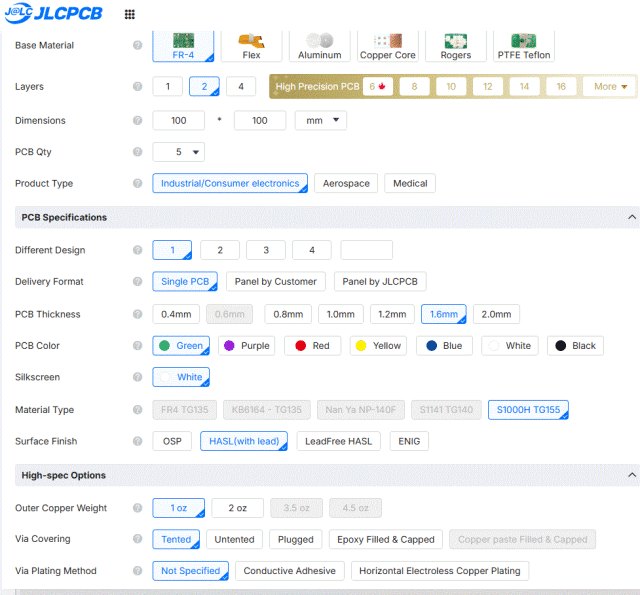Select Horizontal Electroless Copper Plating method
The width and height of the screenshot is (640, 595).
[x=440, y=571]
